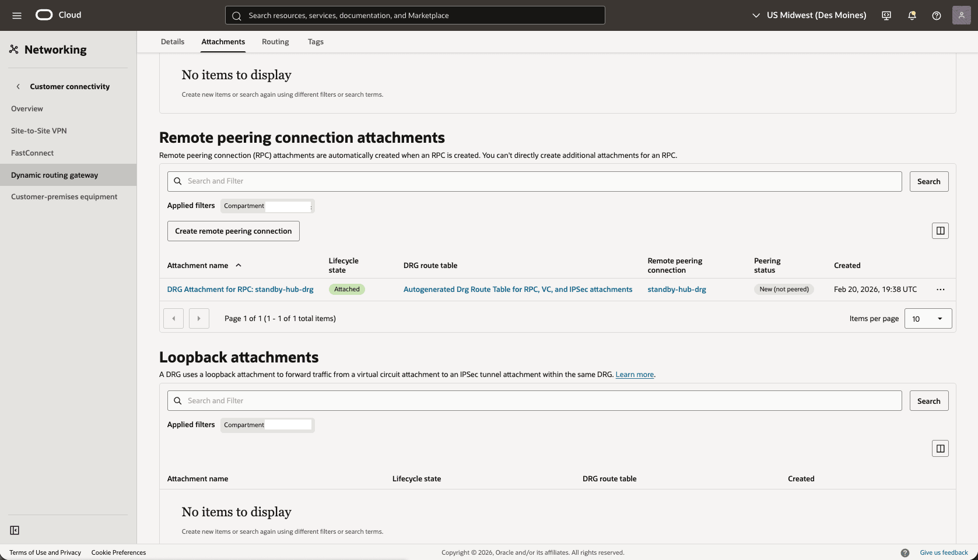Viewport: 978px width, 560px height.
Task: Open the manage columns icon above the RPC table
Action: point(940,231)
